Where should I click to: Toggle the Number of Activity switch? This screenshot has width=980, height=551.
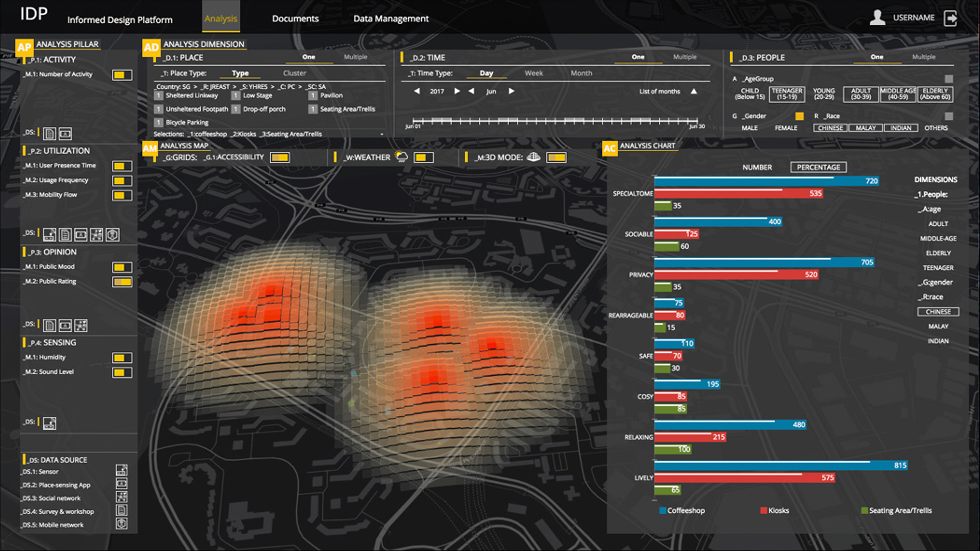coord(122,75)
